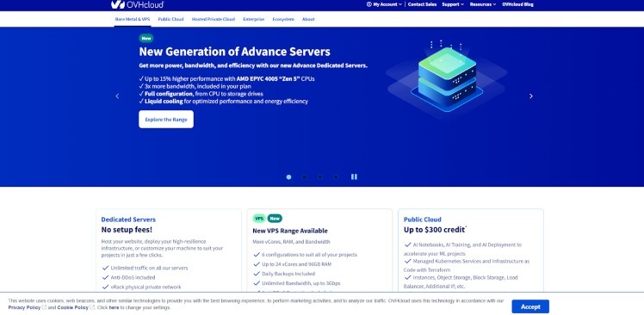The image size is (644, 315).
Task: Click checkmark beside Managed Kubernetes Services
Action: tap(408, 261)
